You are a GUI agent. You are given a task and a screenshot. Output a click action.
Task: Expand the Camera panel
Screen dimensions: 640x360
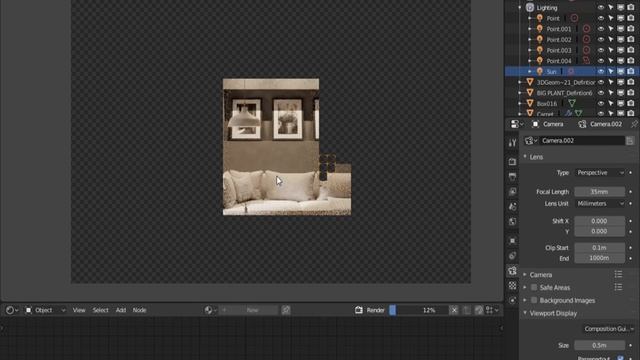[525, 275]
